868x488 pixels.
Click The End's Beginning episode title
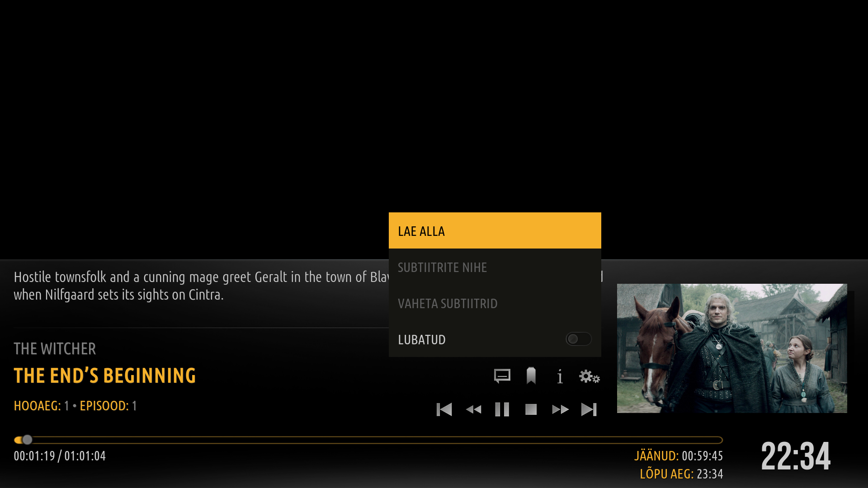(x=105, y=376)
